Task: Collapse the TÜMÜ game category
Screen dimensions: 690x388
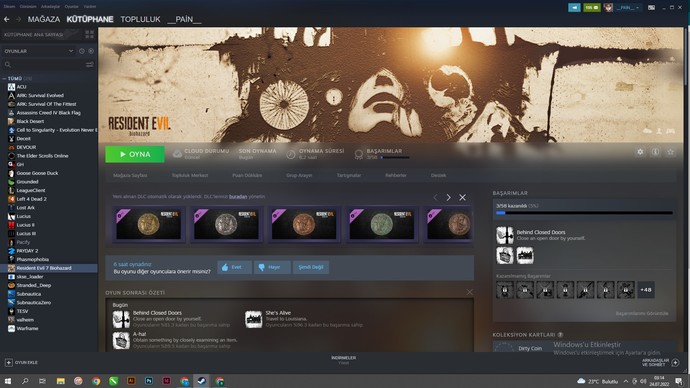Action: (4, 78)
